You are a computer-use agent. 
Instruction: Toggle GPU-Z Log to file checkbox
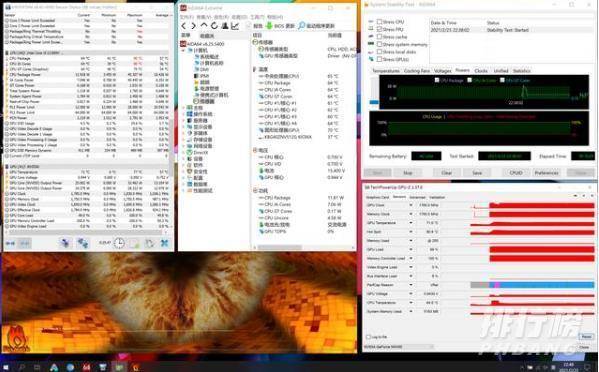[x=368, y=337]
